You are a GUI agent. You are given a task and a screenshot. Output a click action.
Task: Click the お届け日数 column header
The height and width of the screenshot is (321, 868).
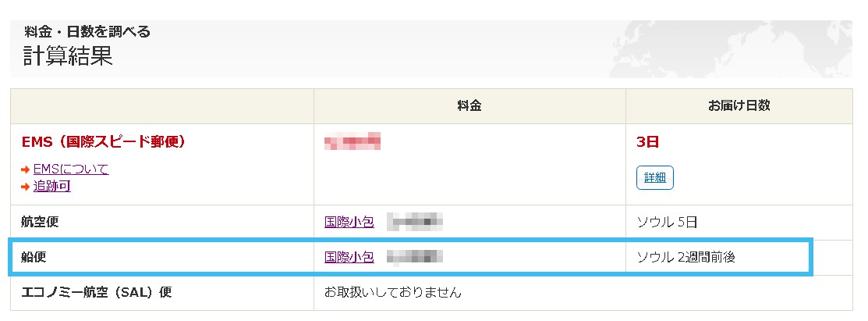tap(738, 105)
